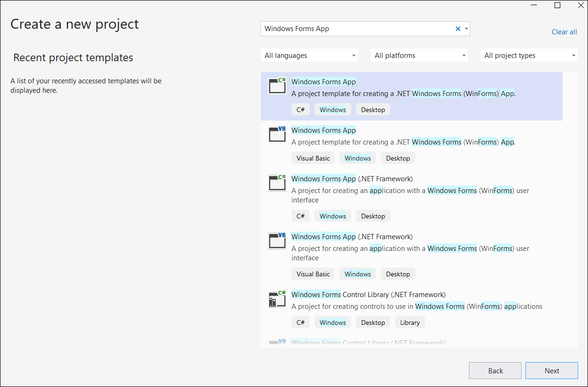Open the All project types dropdown
The width and height of the screenshot is (588, 387).
[529, 55]
